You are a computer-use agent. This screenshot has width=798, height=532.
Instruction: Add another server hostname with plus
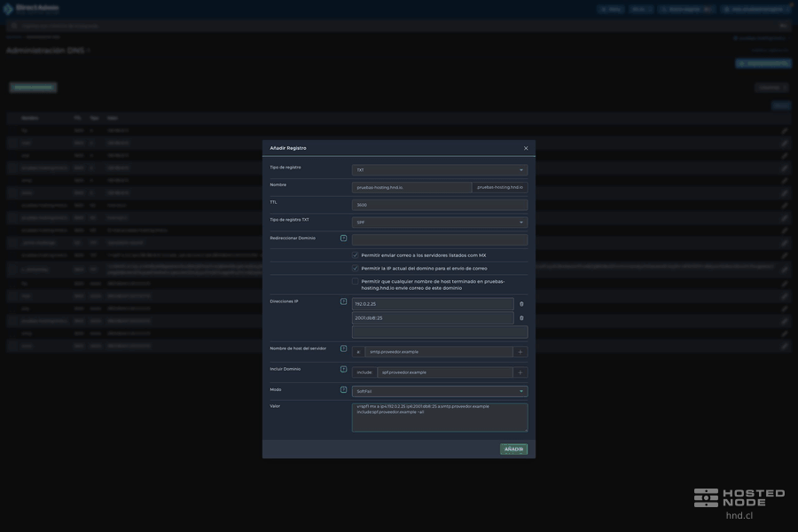coord(520,352)
